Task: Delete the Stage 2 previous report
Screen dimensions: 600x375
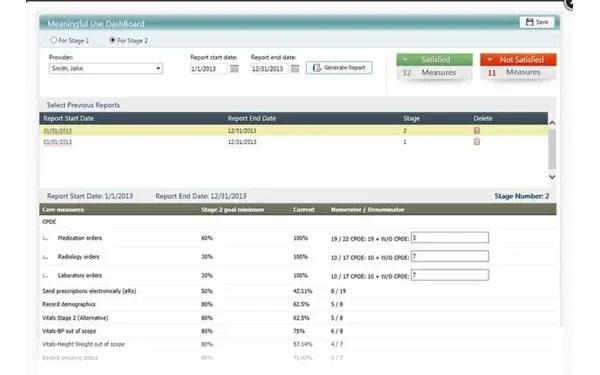Action: coord(477,130)
